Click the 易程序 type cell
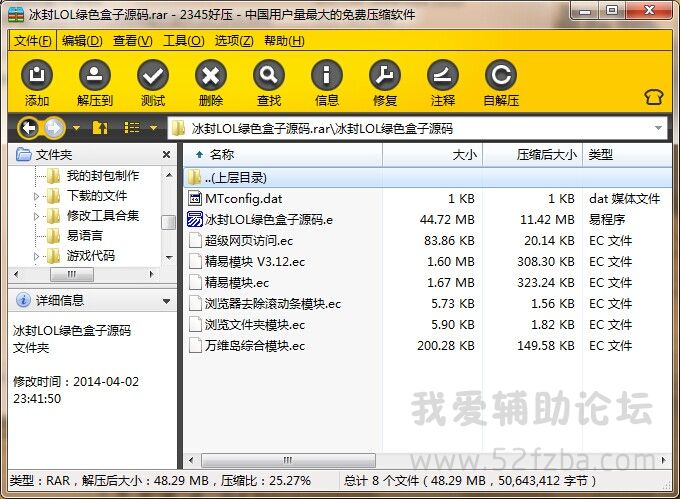Image resolution: width=680 pixels, height=499 pixels. [607, 219]
